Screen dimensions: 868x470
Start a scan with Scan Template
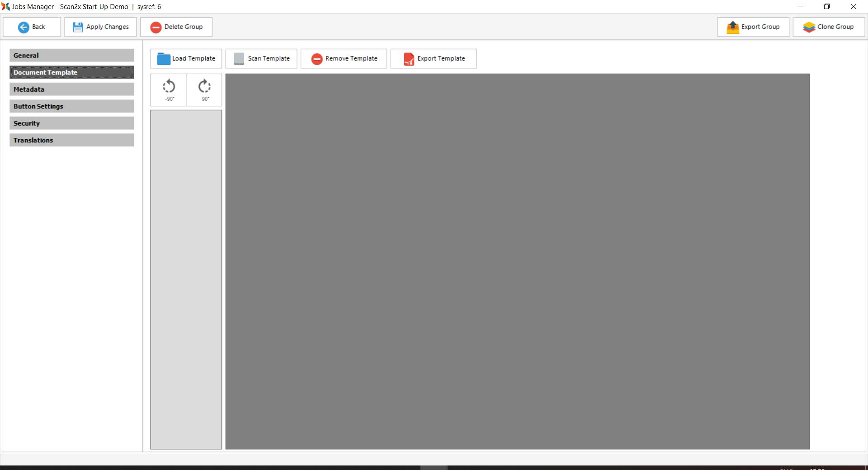(261, 59)
